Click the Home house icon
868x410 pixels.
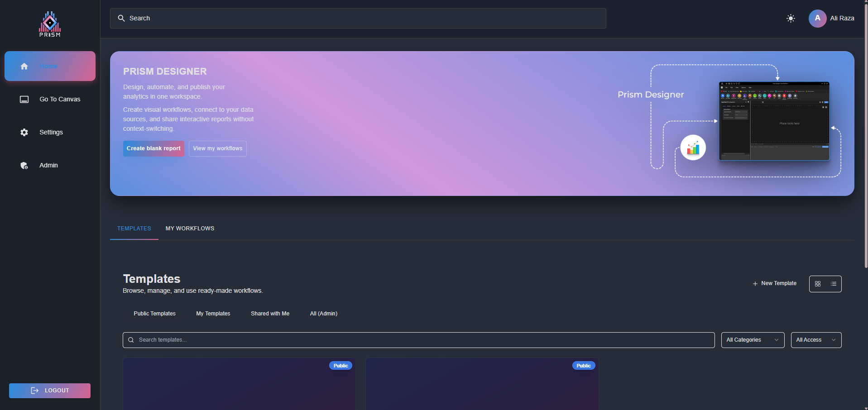tap(24, 66)
